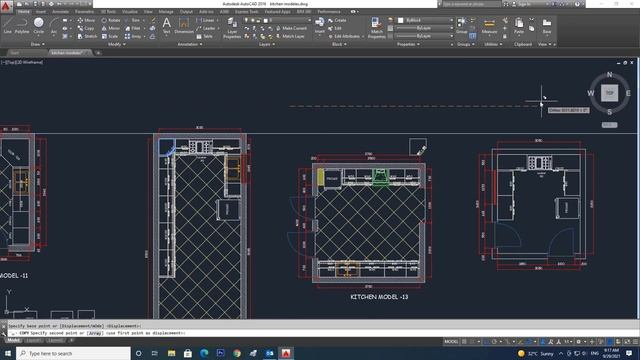Open Layer Properties manager
Screen dimensions: 640x360
tap(232, 28)
